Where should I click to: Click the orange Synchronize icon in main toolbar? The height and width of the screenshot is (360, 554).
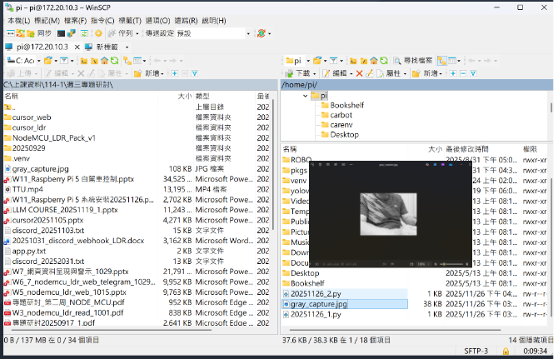[x=21, y=34]
